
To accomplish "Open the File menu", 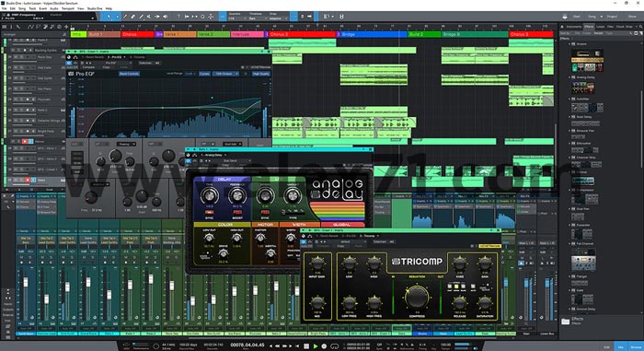I will click(5, 8).
